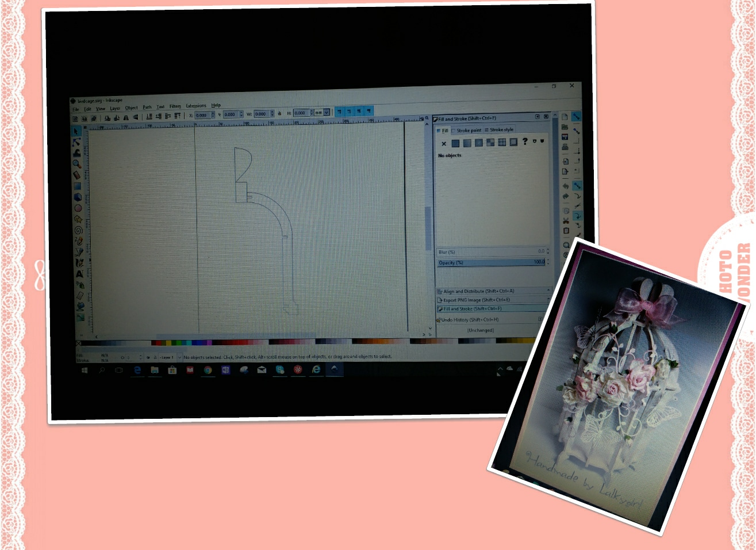Select the Spray tool
The image size is (756, 550).
[x=80, y=285]
